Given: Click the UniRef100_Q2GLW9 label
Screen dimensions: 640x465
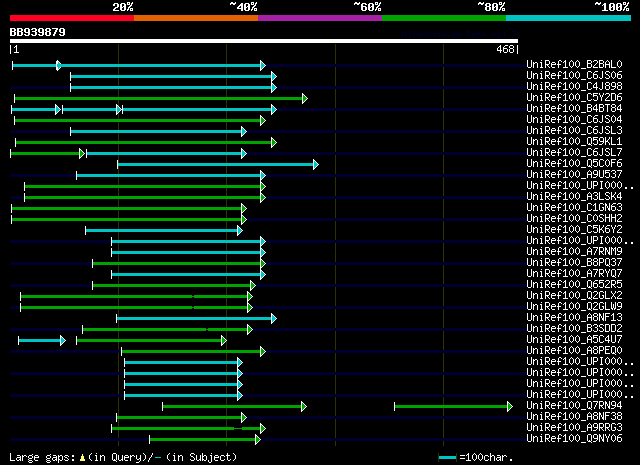Looking at the screenshot, I should tap(574, 307).
